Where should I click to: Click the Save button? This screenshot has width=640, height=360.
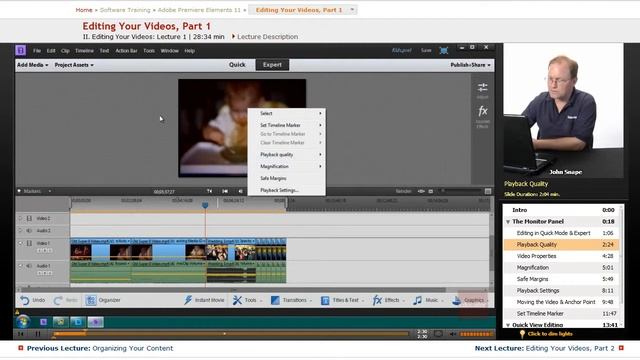[x=426, y=51]
